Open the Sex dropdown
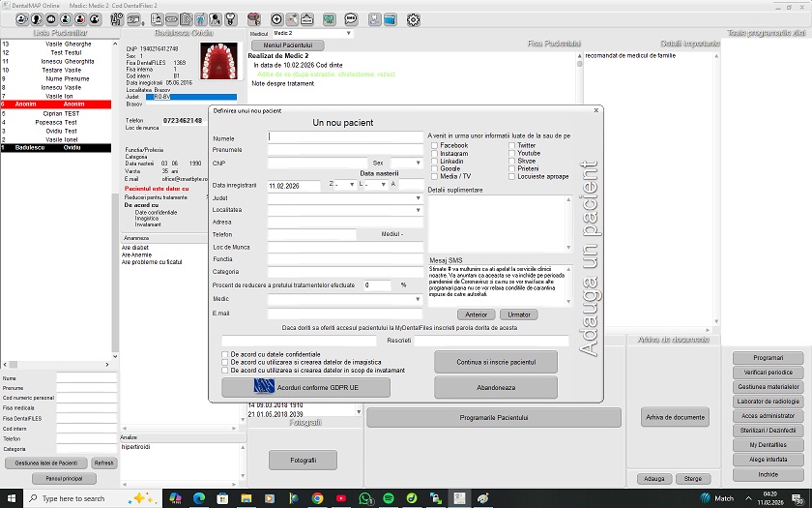The image size is (812, 508). pos(405,163)
